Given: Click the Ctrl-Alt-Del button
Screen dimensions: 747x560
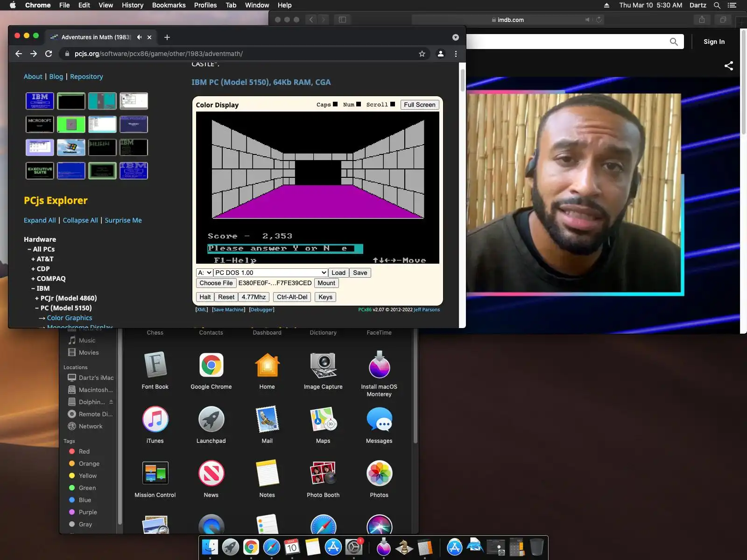Looking at the screenshot, I should click(292, 297).
